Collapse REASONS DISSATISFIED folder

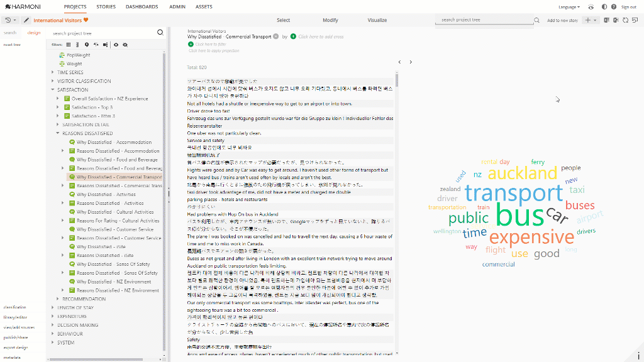pos(58,133)
